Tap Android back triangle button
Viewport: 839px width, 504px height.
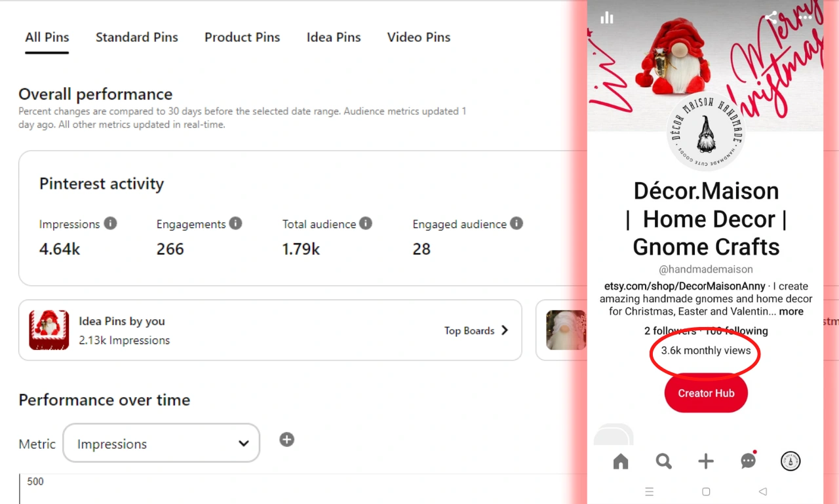762,492
